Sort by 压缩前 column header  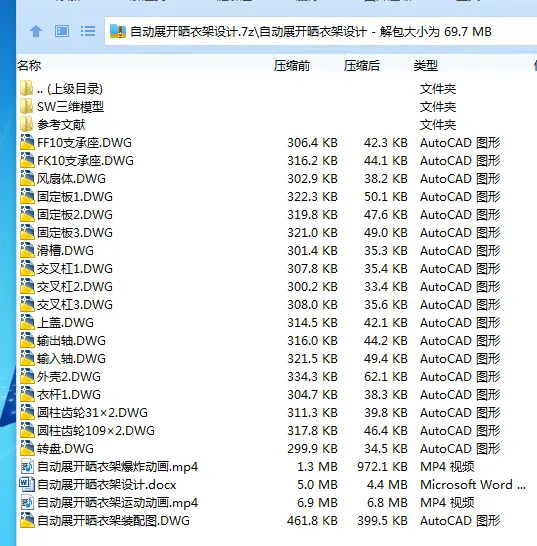[292, 65]
